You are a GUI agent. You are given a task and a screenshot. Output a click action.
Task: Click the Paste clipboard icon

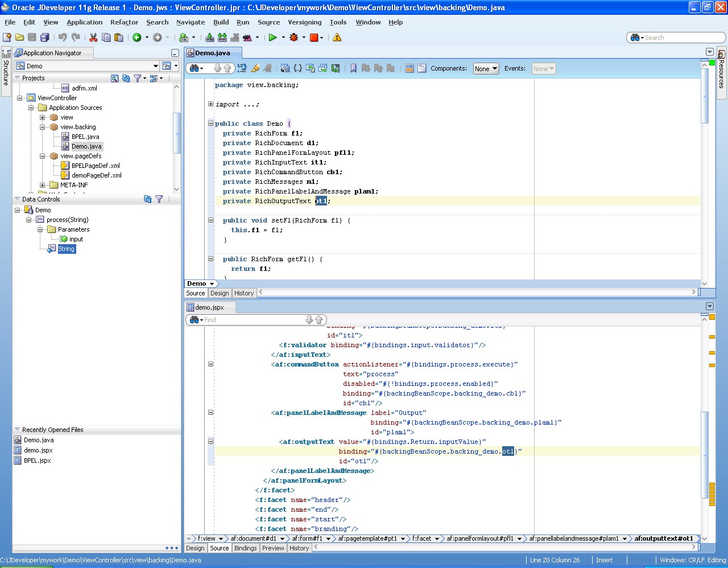(x=118, y=38)
